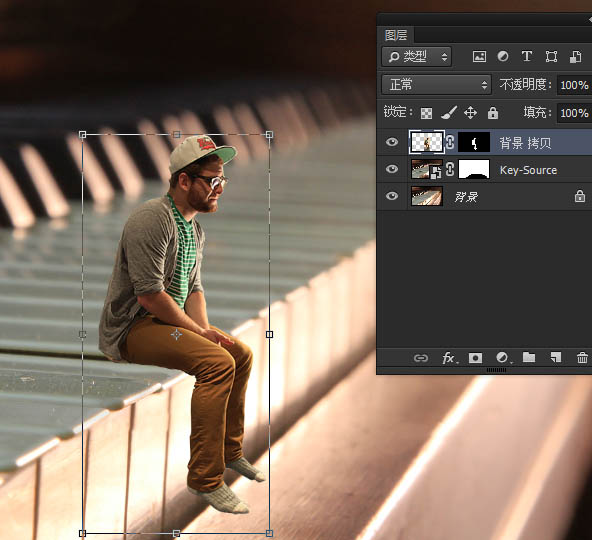Click mask link icon on Key-Source layer
The width and height of the screenshot is (592, 540).
pyautogui.click(x=450, y=169)
